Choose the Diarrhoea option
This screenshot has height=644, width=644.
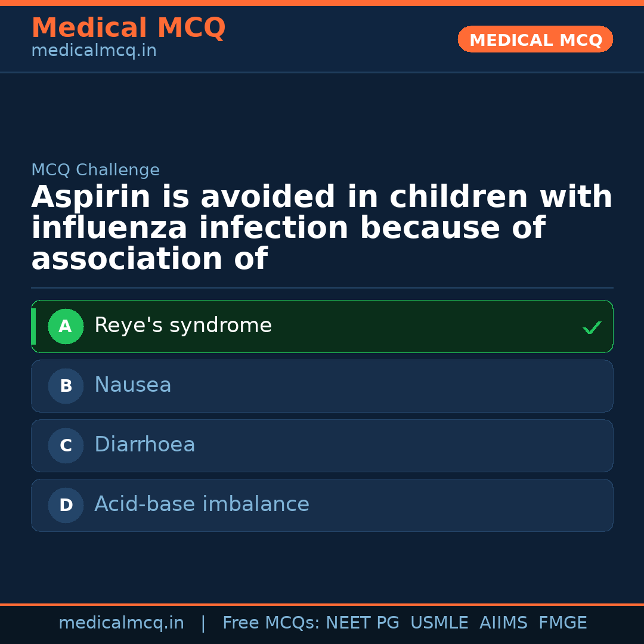tap(145, 445)
